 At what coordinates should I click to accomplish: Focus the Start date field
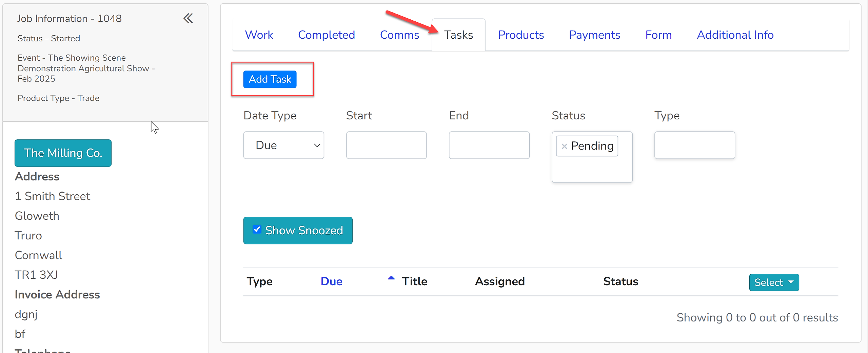point(386,145)
